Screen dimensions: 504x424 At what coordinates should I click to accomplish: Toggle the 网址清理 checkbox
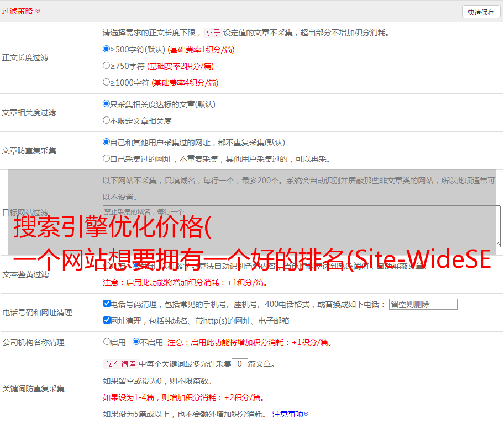[107, 320]
